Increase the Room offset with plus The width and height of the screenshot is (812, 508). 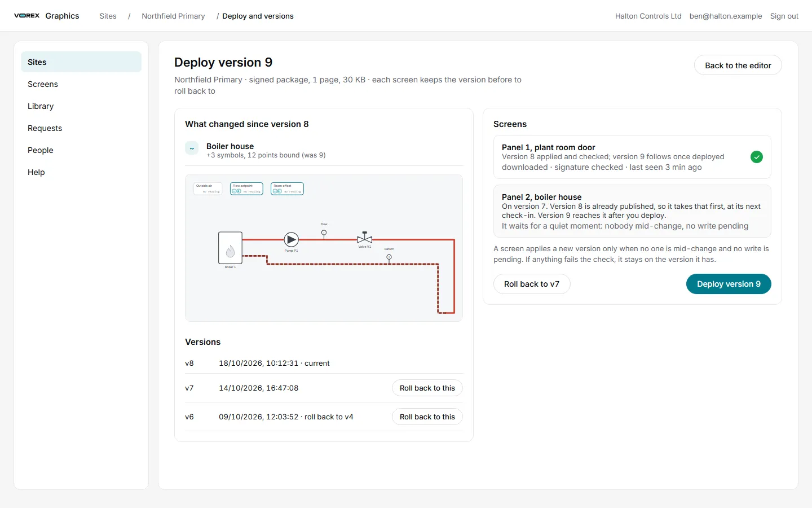tap(279, 191)
